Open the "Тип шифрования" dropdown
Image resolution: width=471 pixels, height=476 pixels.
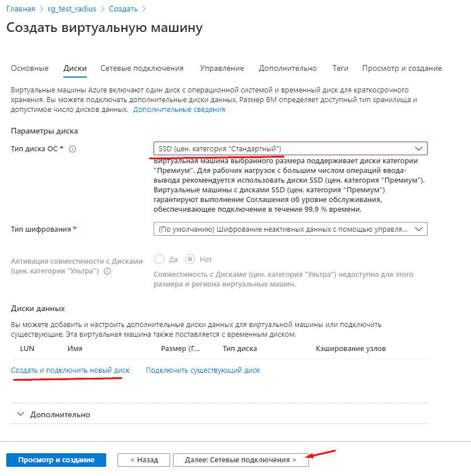(x=290, y=229)
